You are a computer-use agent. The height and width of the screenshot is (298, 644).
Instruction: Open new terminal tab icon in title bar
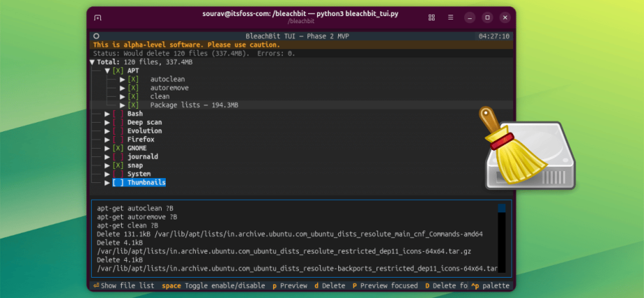(x=98, y=18)
